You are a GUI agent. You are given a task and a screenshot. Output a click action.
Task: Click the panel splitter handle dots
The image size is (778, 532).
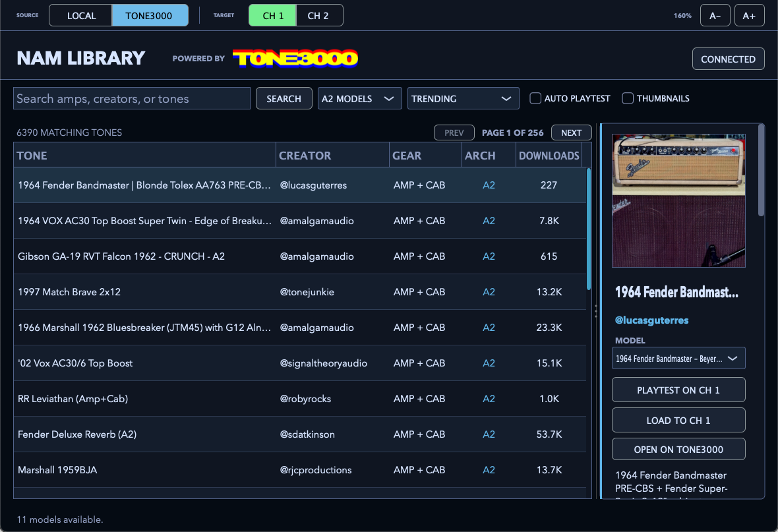[x=596, y=311]
